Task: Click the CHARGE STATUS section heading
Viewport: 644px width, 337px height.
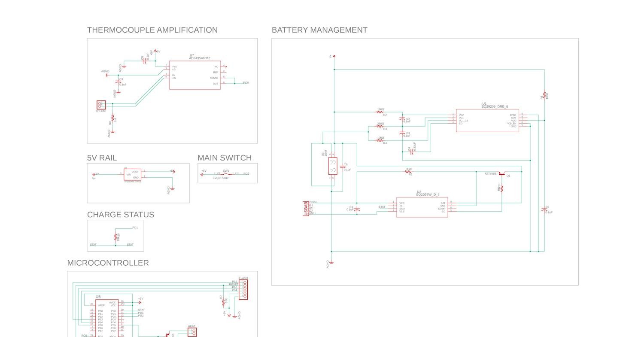Action: point(121,215)
